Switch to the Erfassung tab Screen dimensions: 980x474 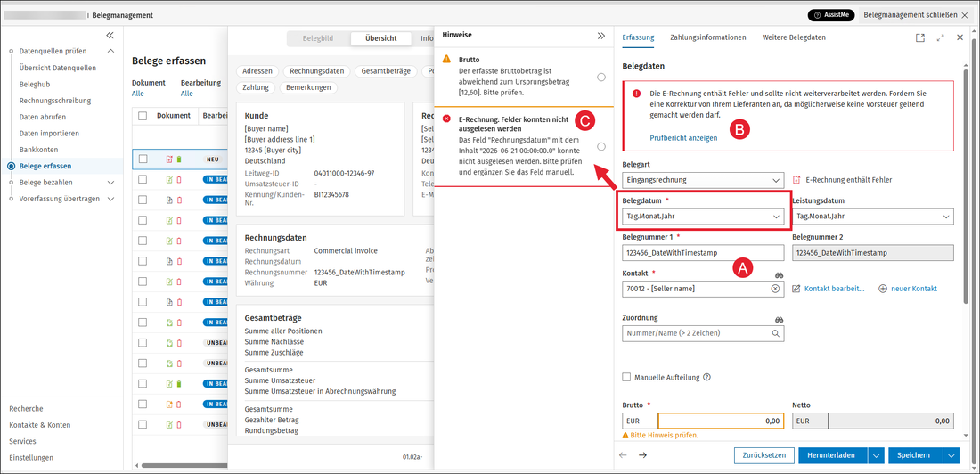[638, 37]
